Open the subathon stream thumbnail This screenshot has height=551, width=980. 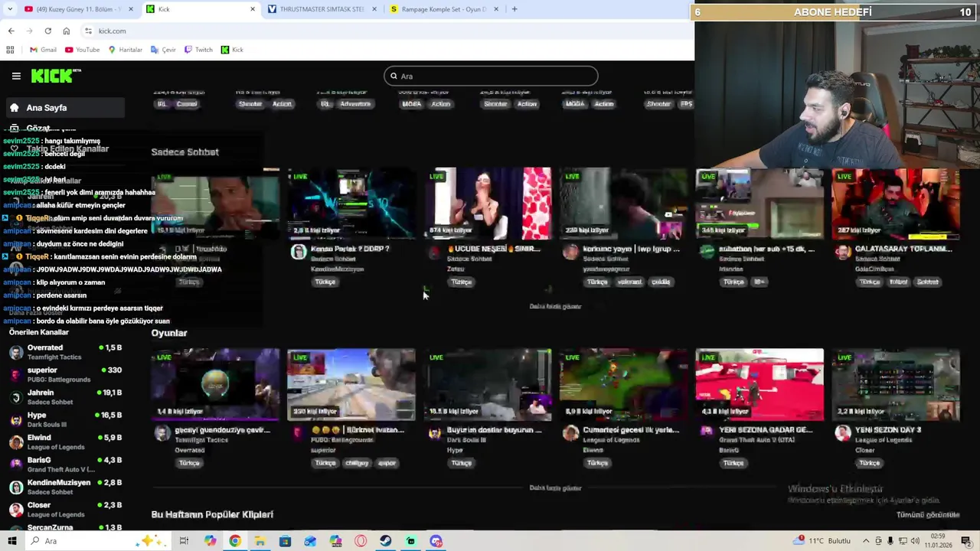click(759, 204)
